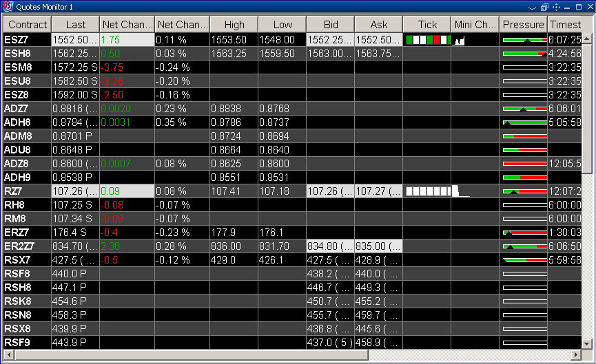Click the High column header

(234, 25)
